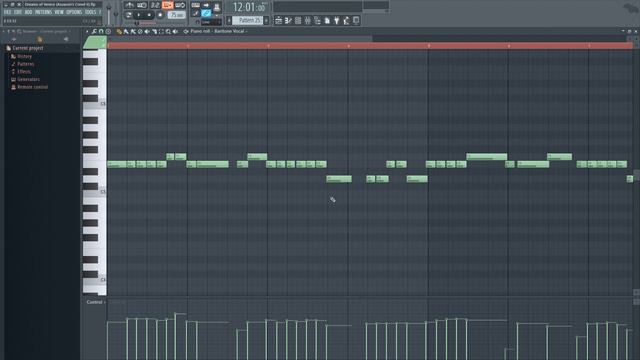Choose the Select marquee tool
Screen dimensions: 640x360
pyautogui.click(x=161, y=31)
